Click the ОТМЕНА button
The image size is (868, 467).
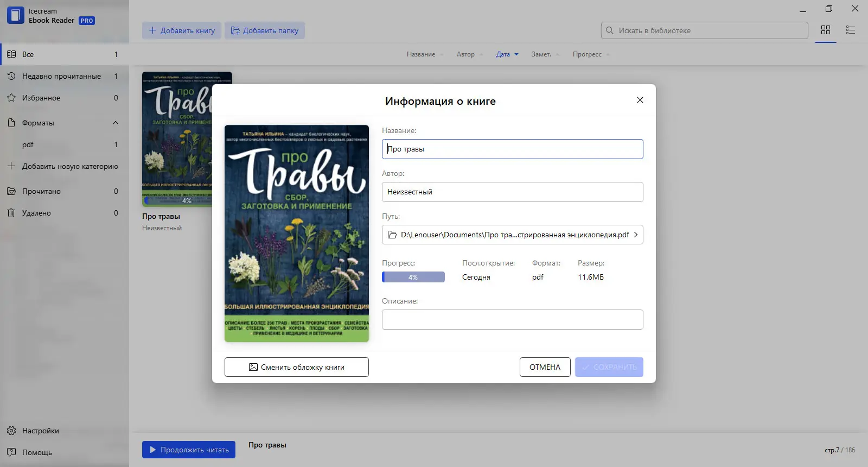(x=545, y=367)
